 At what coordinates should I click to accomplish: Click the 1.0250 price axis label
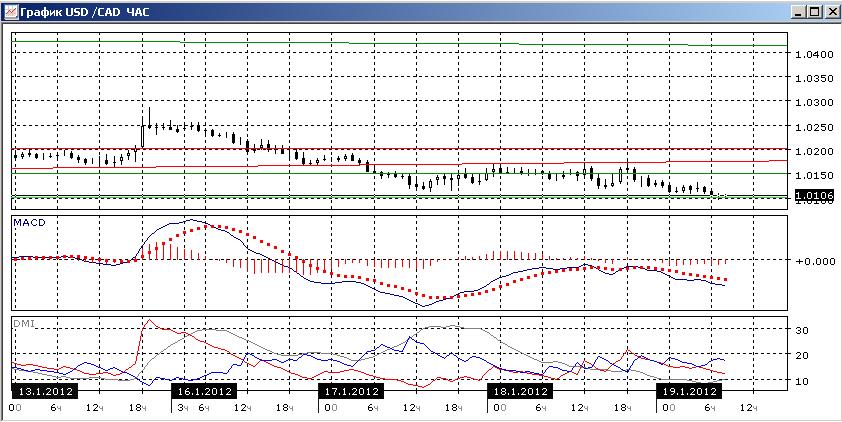click(x=814, y=127)
